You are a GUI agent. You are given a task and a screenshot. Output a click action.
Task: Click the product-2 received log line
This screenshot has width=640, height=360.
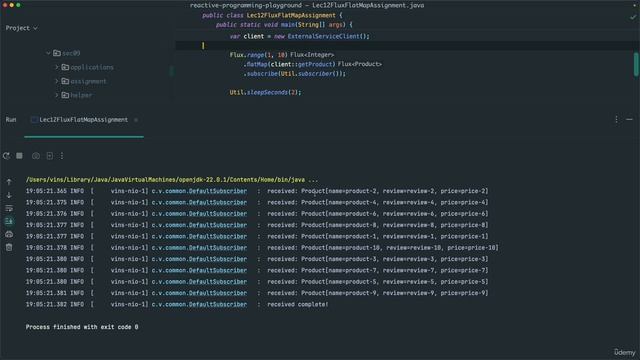pos(257,191)
